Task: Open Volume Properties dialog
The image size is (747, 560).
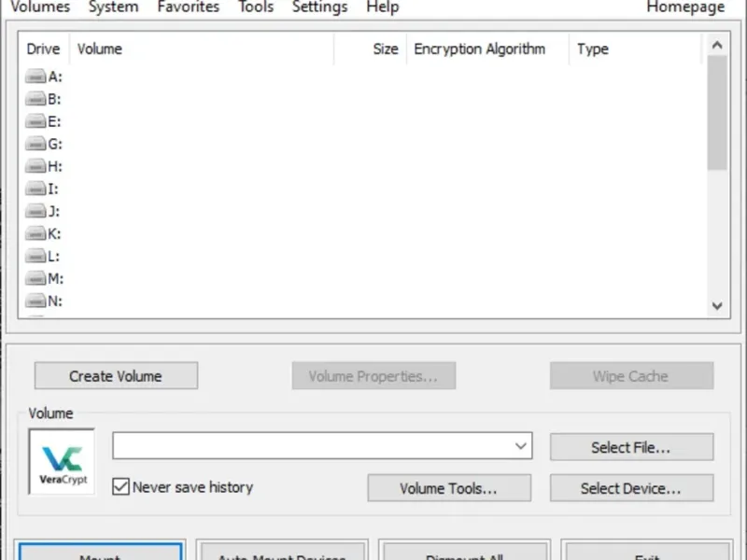Action: [x=373, y=376]
